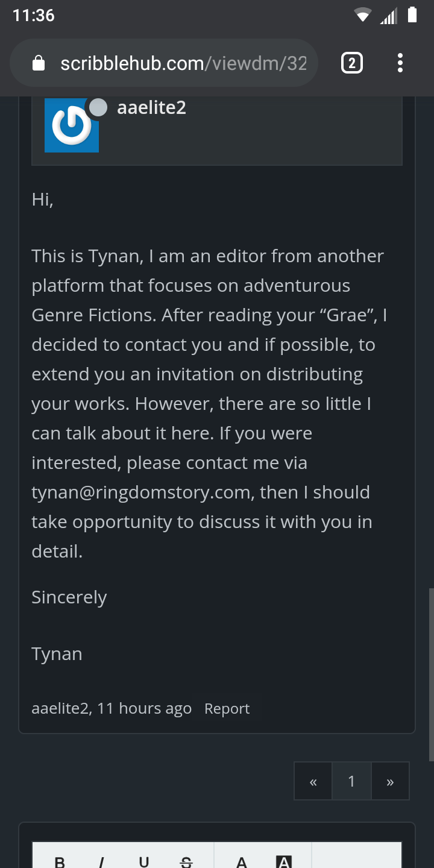Go to previous page of messages
Image resolution: width=434 pixels, height=868 pixels.
[x=313, y=781]
